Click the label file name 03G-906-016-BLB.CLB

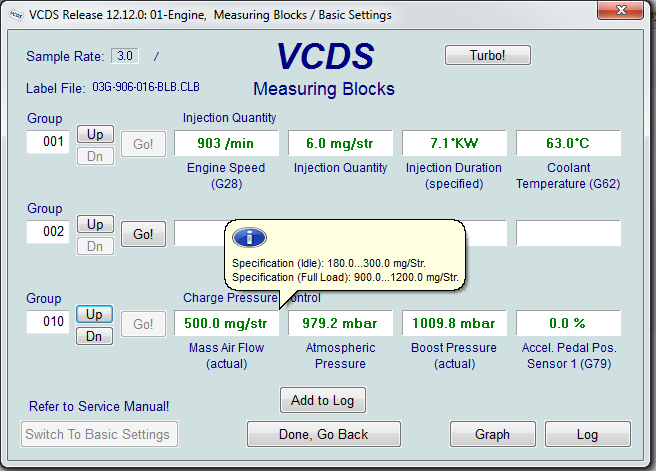tap(146, 87)
